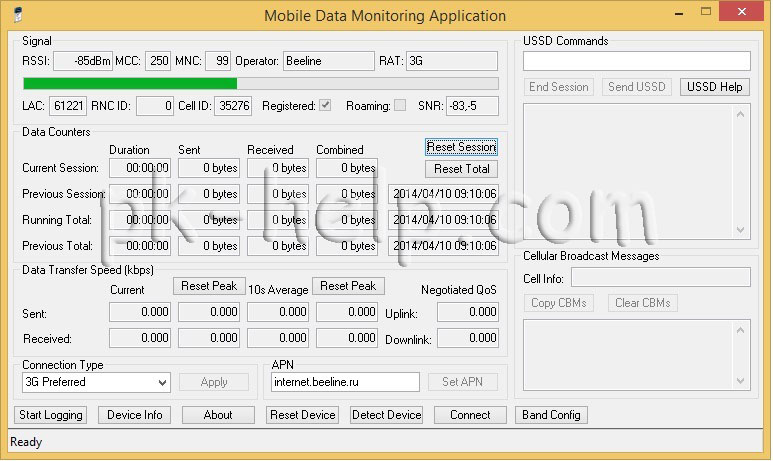
Task: Click the APN text field
Action: click(345, 382)
